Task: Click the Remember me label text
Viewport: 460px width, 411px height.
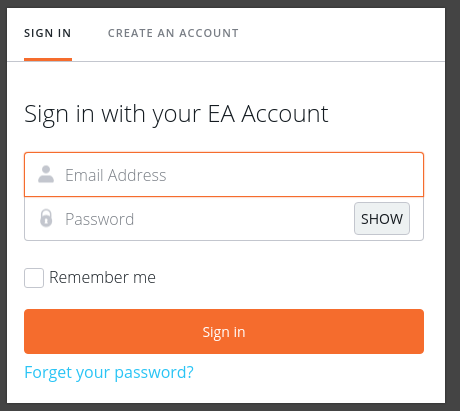Action: 102,277
